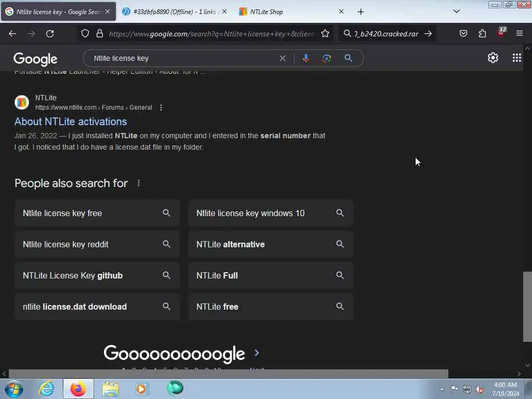View site security padlock info

point(99,33)
